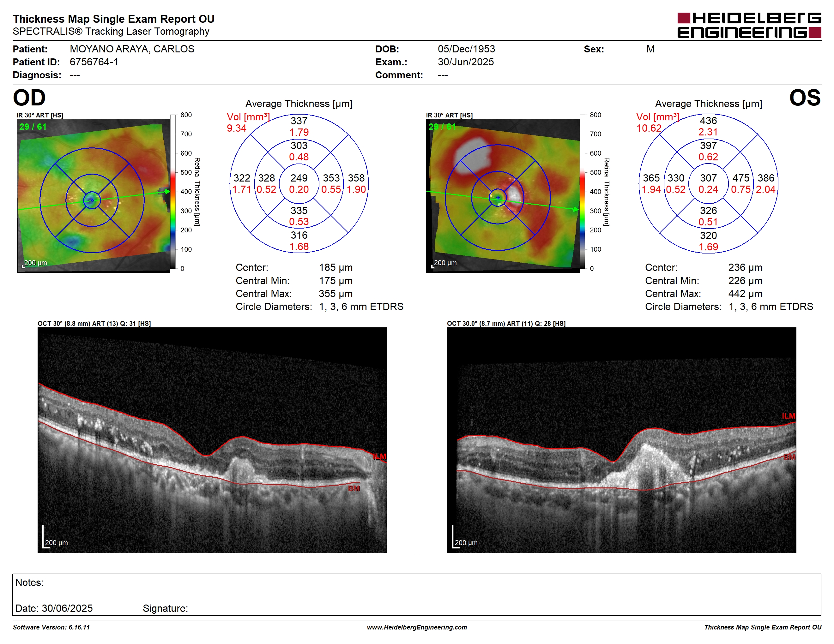The height and width of the screenshot is (644, 834).
Task: Click OS central thickness value 307
Action: pos(708,178)
